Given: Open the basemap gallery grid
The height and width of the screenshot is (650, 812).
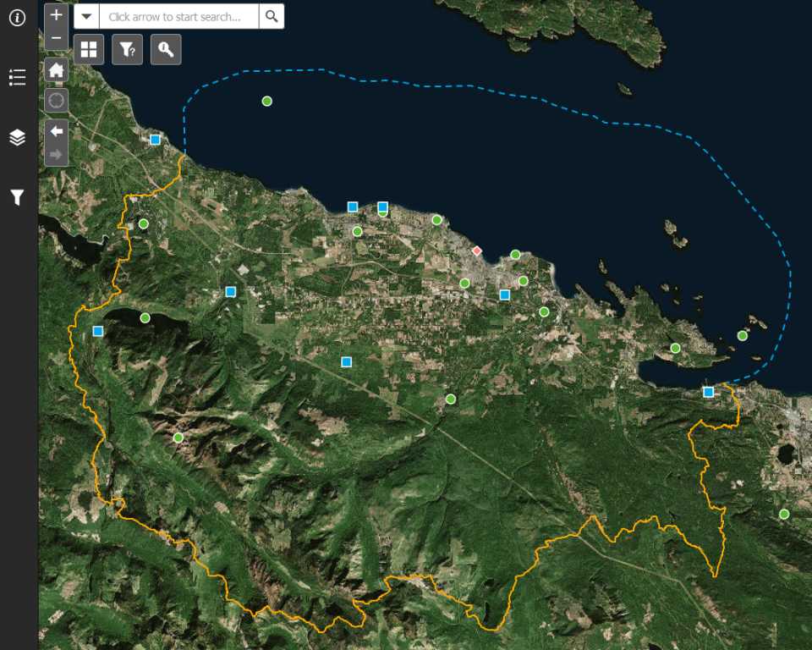Looking at the screenshot, I should click(89, 49).
